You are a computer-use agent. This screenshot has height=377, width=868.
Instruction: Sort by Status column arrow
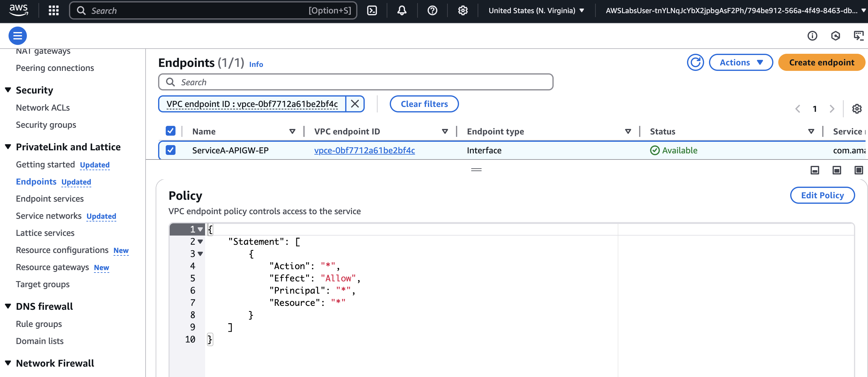tap(811, 131)
